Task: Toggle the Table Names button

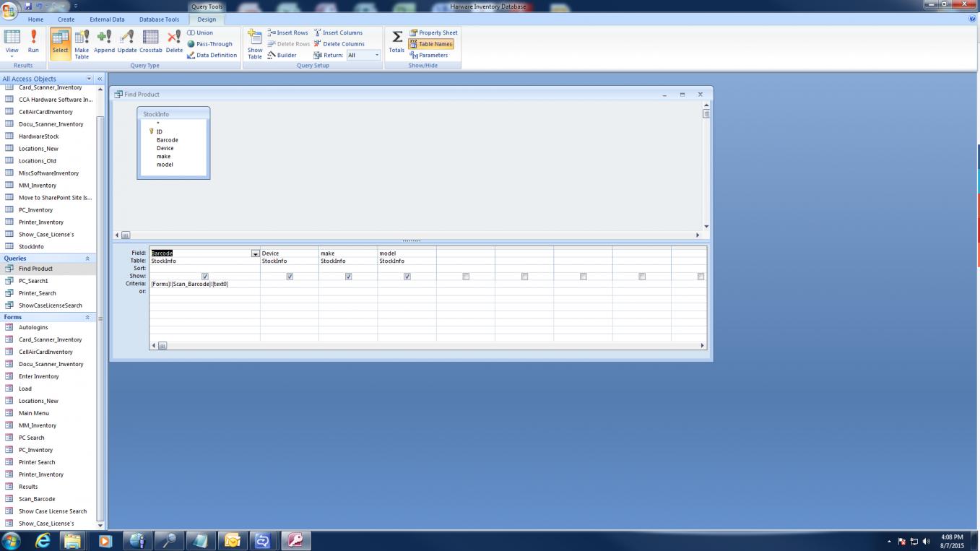Action: click(x=431, y=44)
